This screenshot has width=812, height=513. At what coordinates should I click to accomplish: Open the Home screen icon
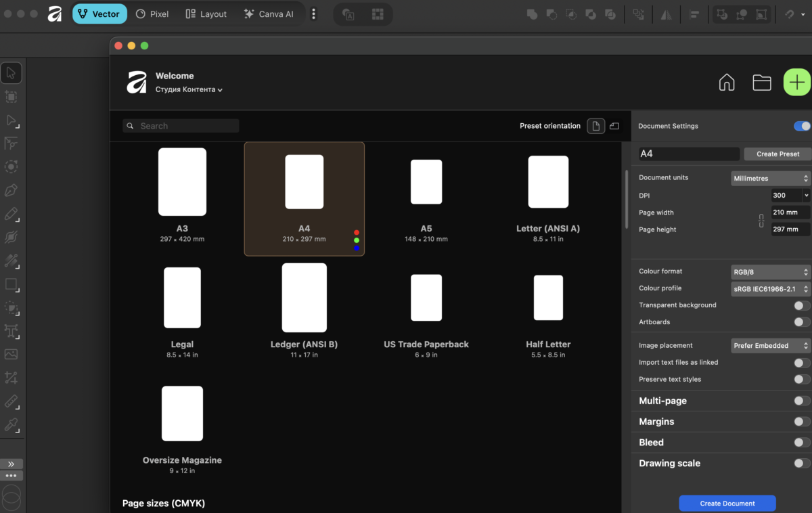(x=727, y=83)
